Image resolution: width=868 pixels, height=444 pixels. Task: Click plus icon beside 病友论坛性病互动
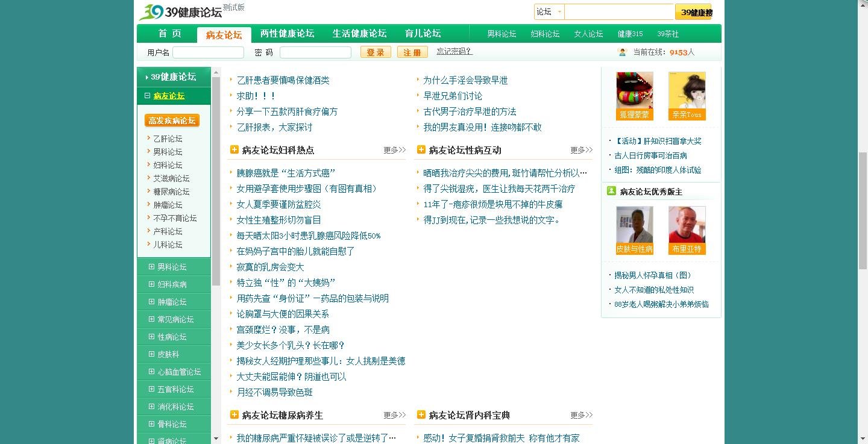[x=421, y=150]
